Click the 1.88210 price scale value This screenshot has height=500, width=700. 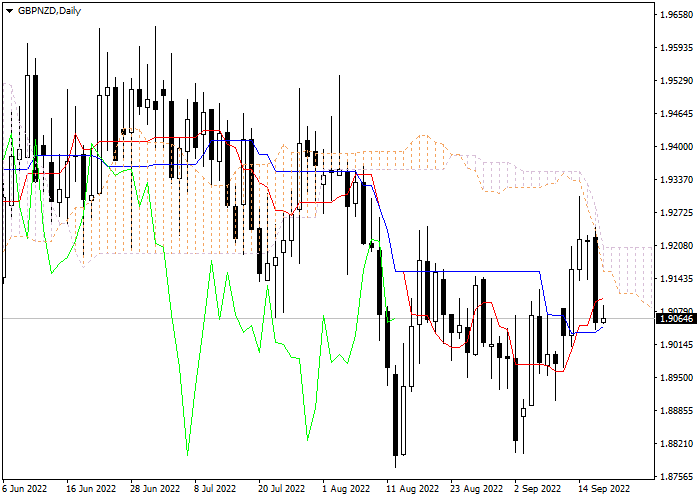(676, 444)
